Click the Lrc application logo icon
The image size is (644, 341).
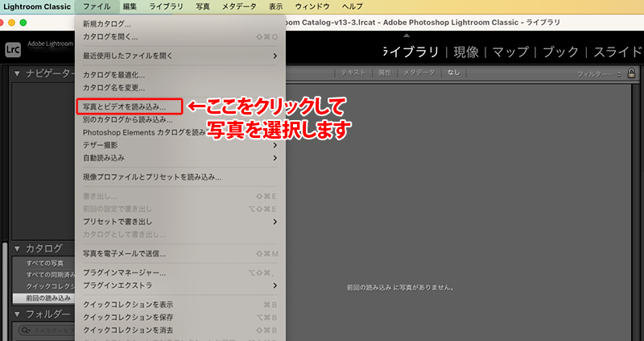(x=13, y=50)
